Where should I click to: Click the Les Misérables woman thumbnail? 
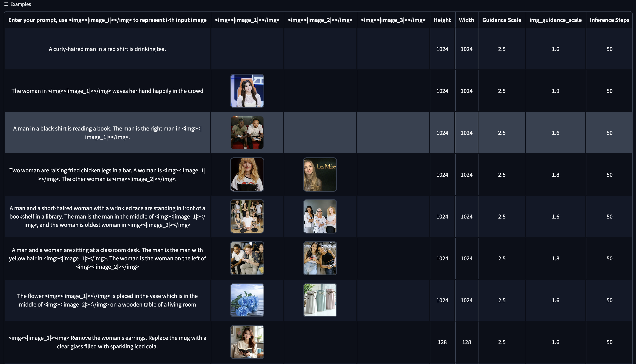pyautogui.click(x=320, y=175)
